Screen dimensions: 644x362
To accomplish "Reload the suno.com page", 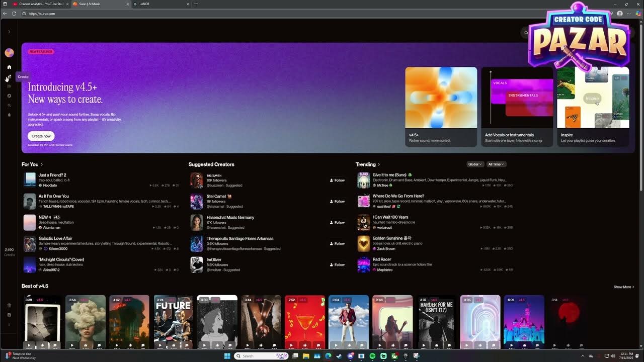I will 15,14.
